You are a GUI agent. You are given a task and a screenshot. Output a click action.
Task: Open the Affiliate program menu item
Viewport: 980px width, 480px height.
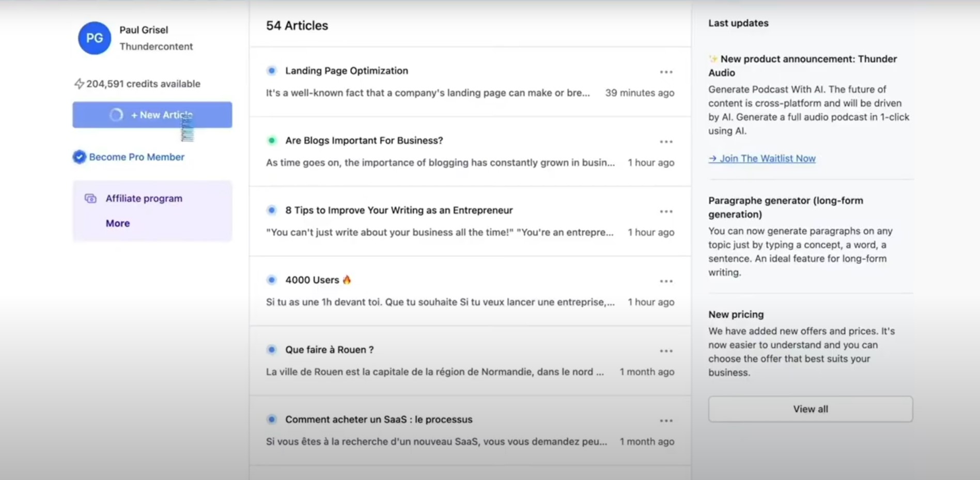click(144, 199)
